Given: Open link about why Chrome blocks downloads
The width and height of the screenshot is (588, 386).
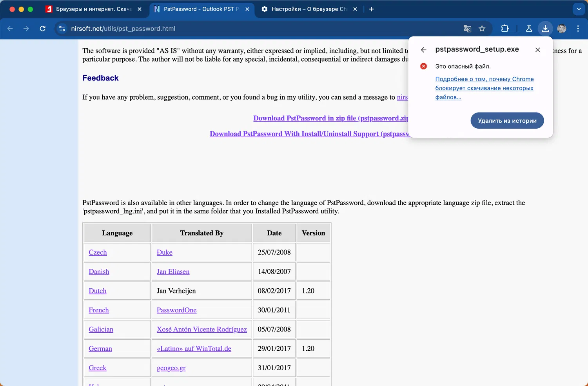Looking at the screenshot, I should pyautogui.click(x=485, y=88).
